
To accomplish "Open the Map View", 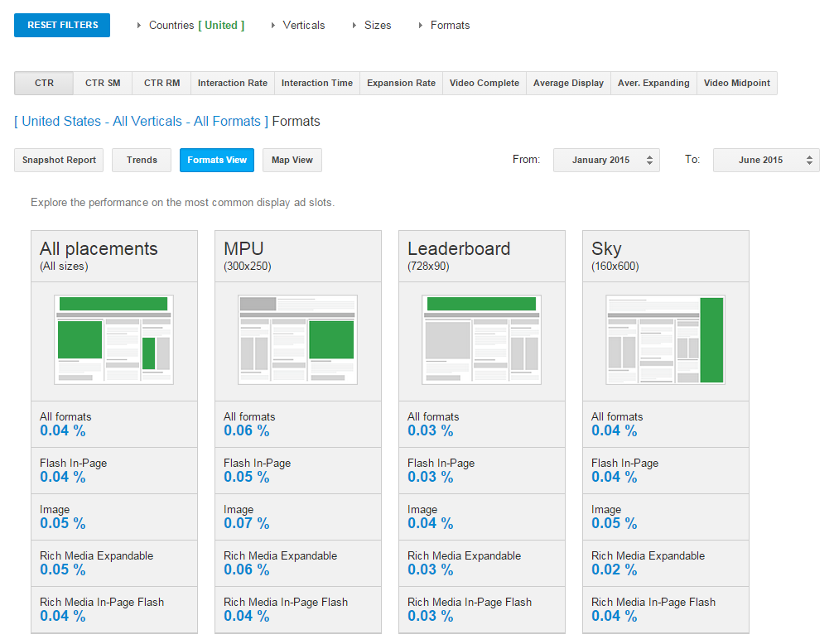I will pos(292,161).
